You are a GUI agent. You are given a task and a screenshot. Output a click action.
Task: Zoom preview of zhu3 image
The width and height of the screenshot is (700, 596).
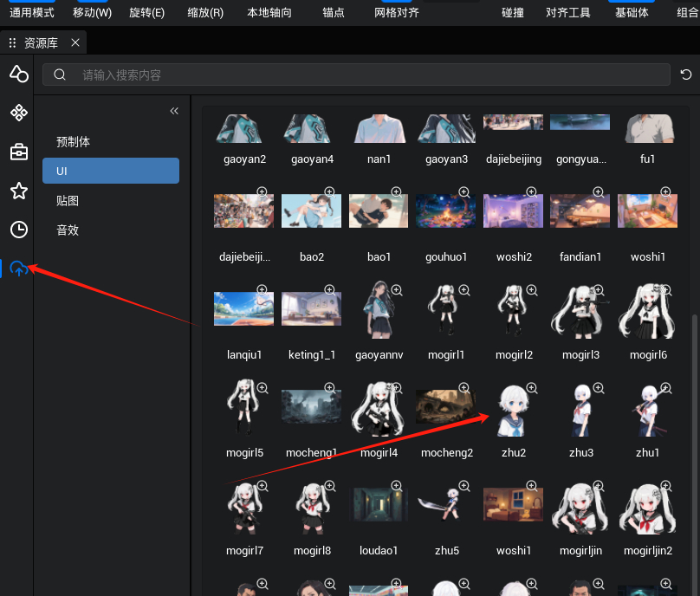[x=599, y=387]
